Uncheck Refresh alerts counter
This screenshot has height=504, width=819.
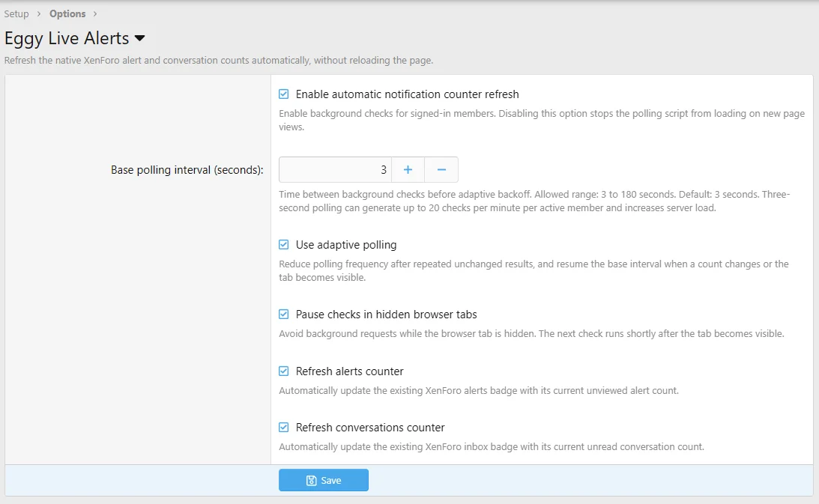(284, 371)
